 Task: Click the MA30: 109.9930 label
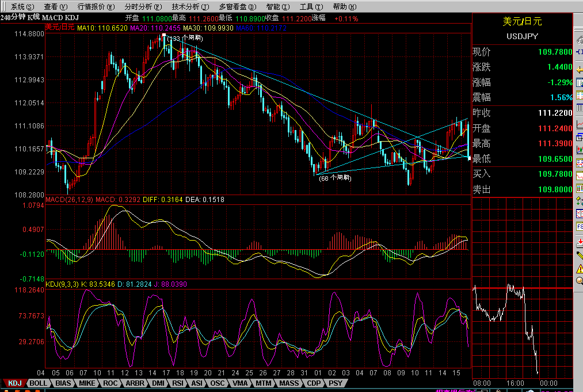pyautogui.click(x=208, y=28)
